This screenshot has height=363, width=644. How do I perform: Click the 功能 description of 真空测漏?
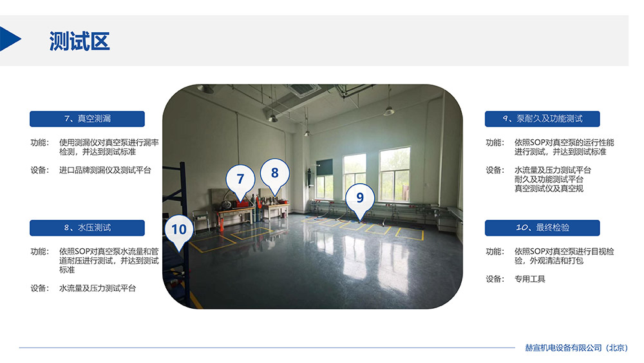tap(109, 147)
